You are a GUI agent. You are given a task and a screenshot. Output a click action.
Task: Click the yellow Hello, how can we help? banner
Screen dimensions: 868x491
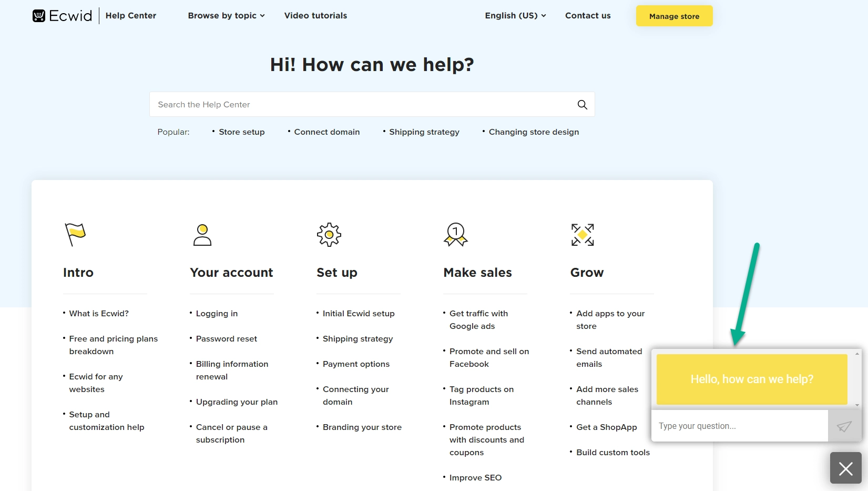pyautogui.click(x=752, y=379)
